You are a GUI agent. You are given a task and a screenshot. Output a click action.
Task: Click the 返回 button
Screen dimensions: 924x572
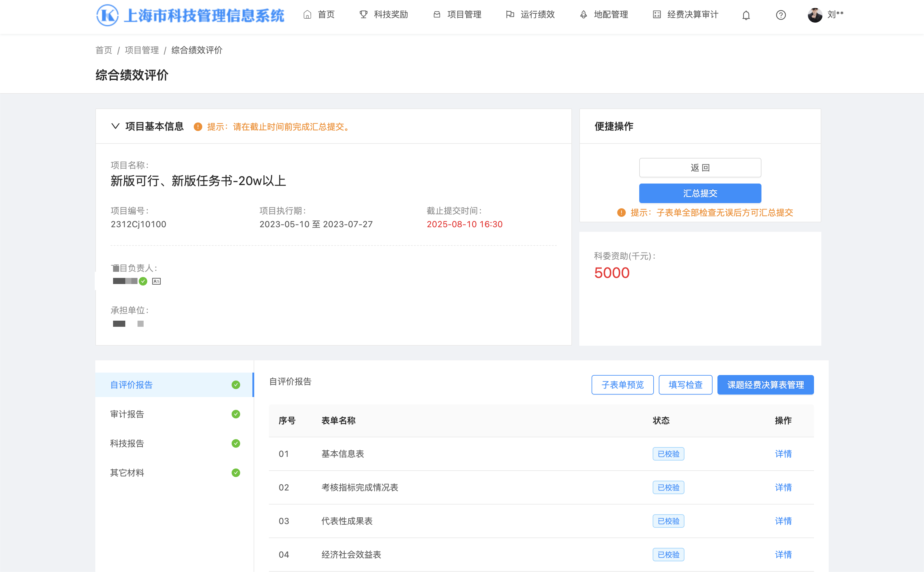(700, 168)
